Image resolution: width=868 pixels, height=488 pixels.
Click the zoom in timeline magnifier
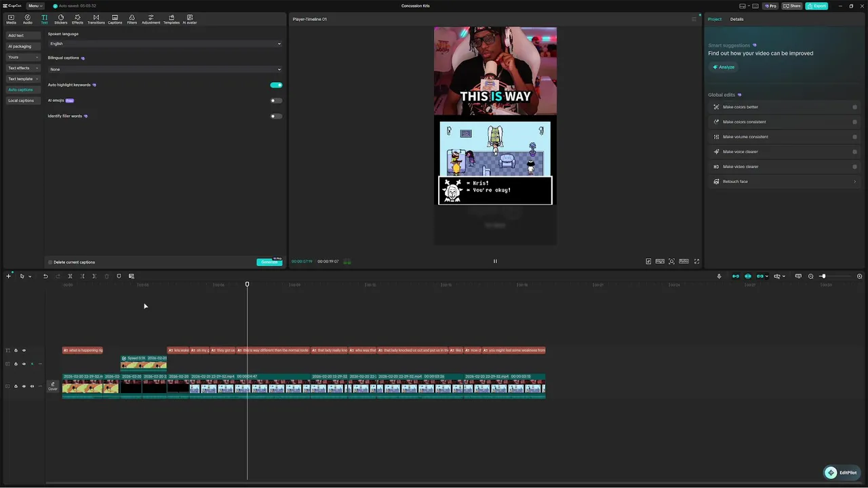860,277
